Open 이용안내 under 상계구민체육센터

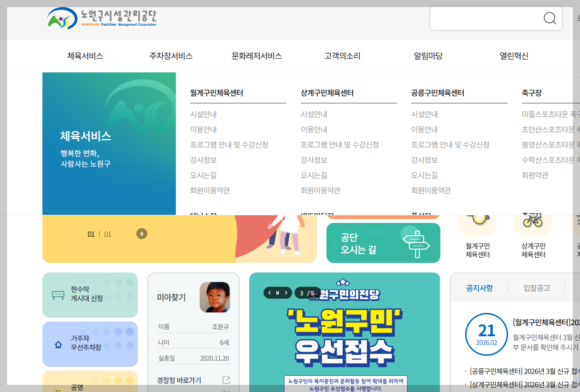pos(314,130)
